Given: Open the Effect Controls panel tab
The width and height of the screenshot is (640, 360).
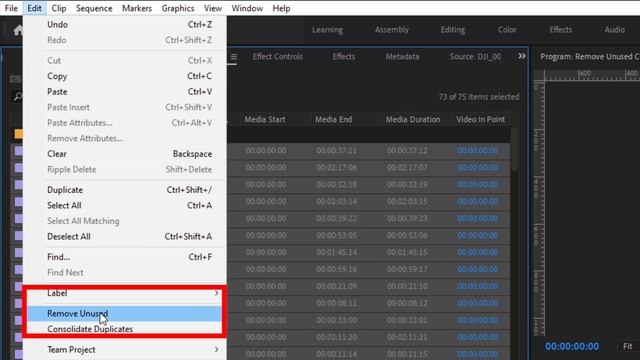Looking at the screenshot, I should (x=278, y=57).
